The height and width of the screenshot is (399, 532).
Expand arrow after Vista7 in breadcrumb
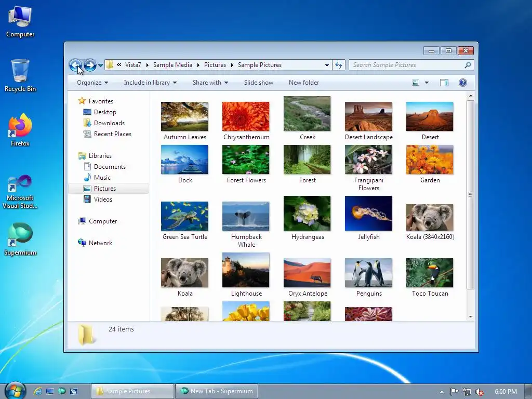click(147, 65)
